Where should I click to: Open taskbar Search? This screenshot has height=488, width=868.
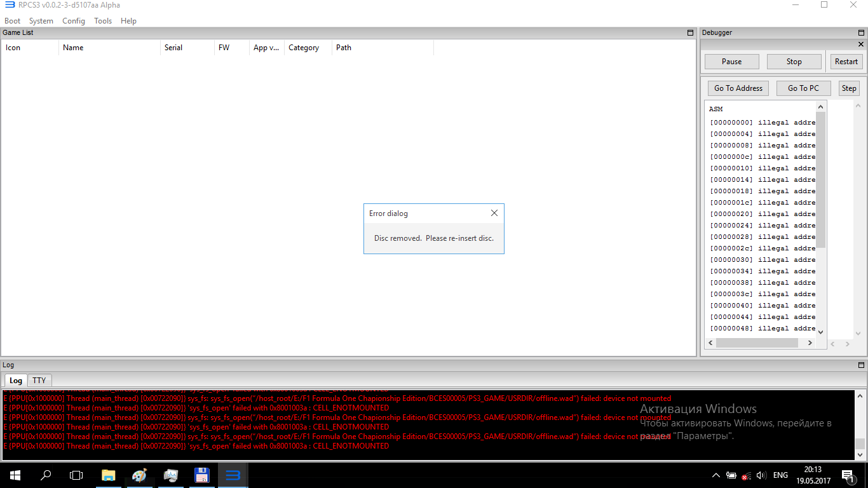point(46,475)
